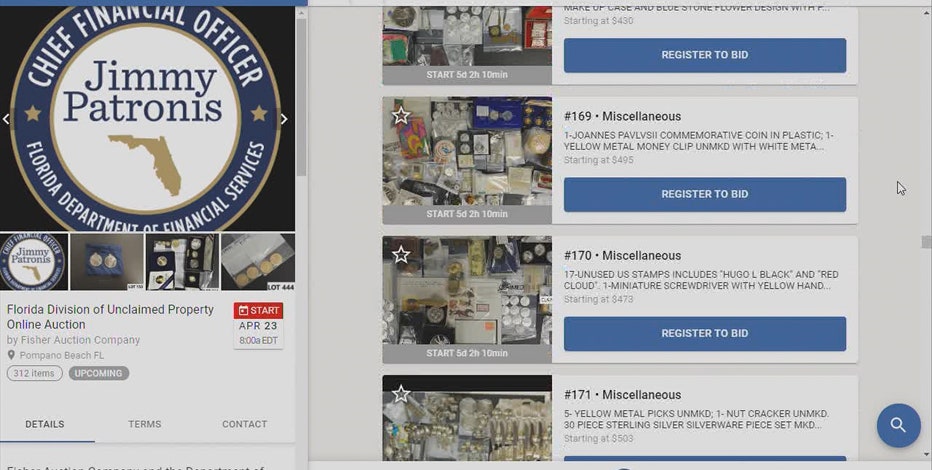Star lot #171 to add to watchlist

[x=401, y=394]
